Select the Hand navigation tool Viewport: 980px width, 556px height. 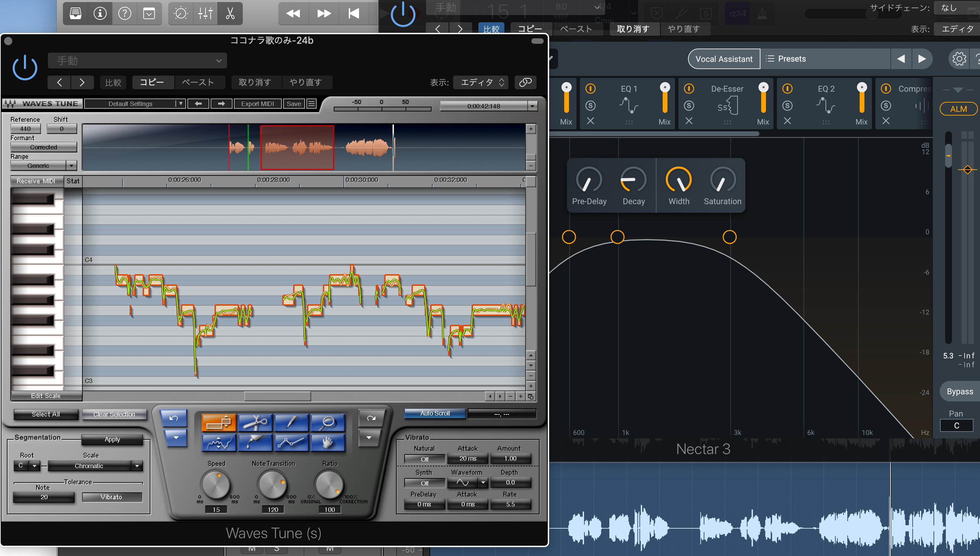coord(328,442)
